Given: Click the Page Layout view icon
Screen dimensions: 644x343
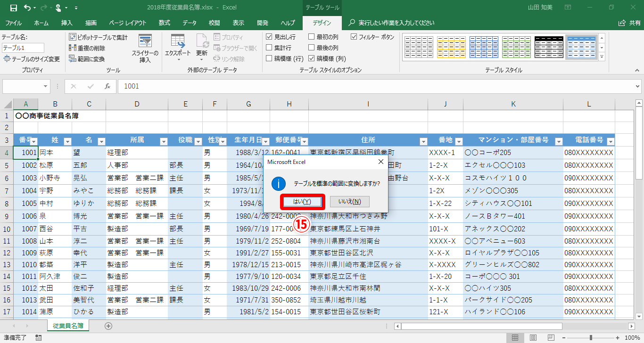Looking at the screenshot, I should point(533,337).
